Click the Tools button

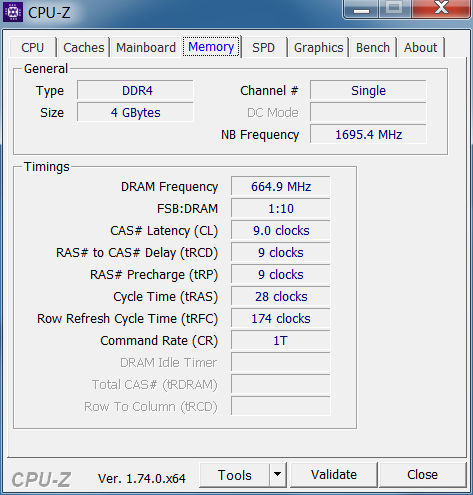tap(235, 475)
